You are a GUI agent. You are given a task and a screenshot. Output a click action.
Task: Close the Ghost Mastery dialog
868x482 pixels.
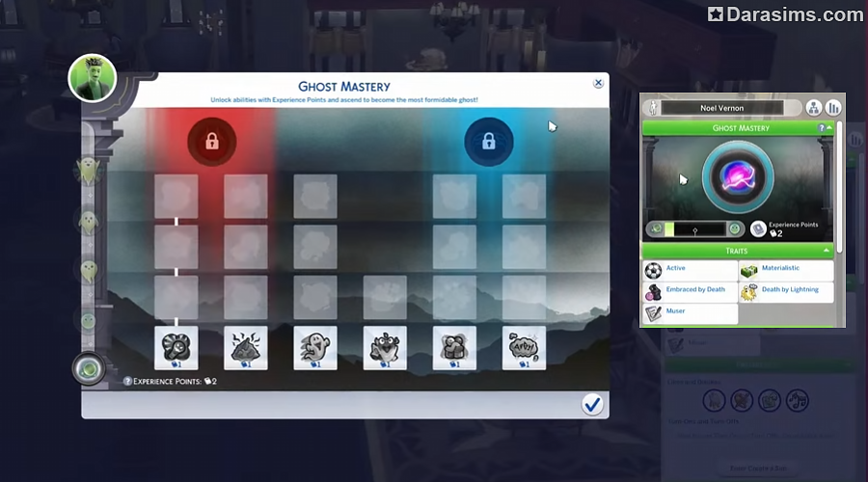pyautogui.click(x=598, y=83)
